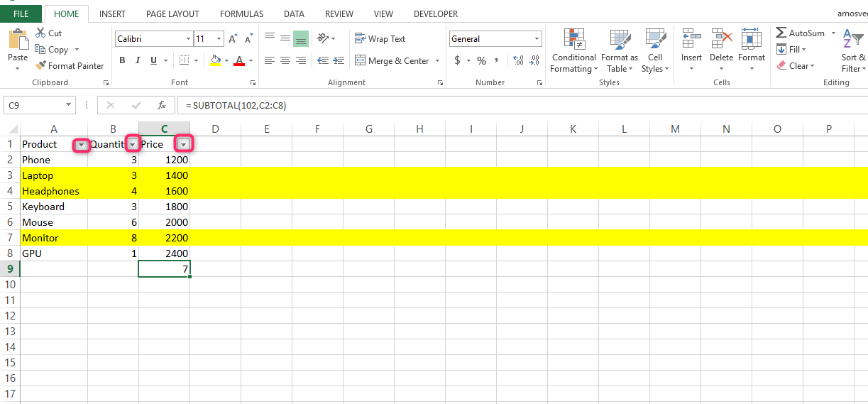Viewport: 868px width, 404px height.
Task: Decrease font size with smaller A icon
Action: [x=248, y=39]
